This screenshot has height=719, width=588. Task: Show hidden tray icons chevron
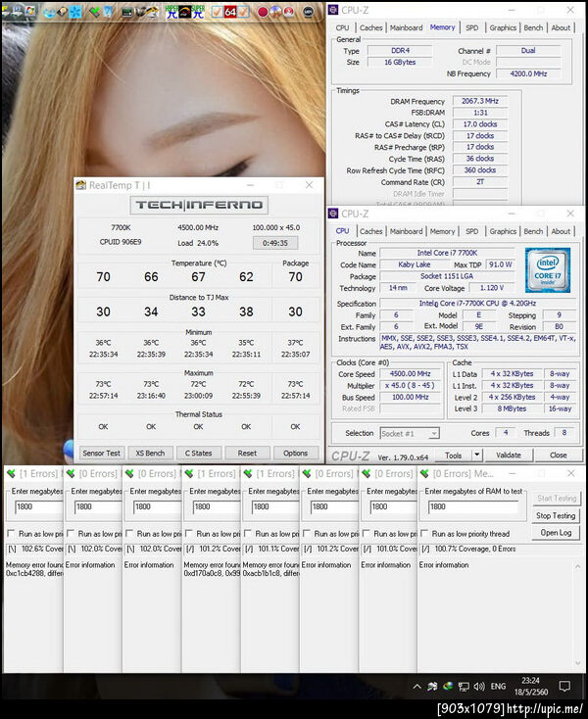pos(416,687)
